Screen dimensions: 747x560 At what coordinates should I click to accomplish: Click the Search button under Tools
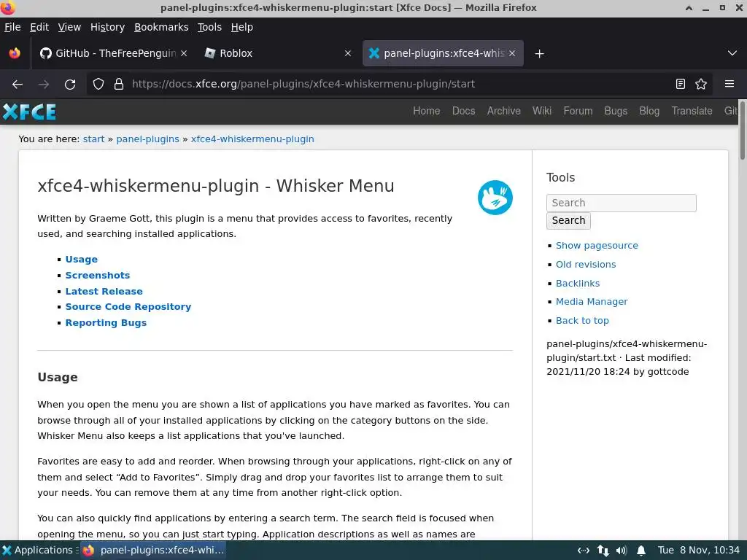pos(568,220)
